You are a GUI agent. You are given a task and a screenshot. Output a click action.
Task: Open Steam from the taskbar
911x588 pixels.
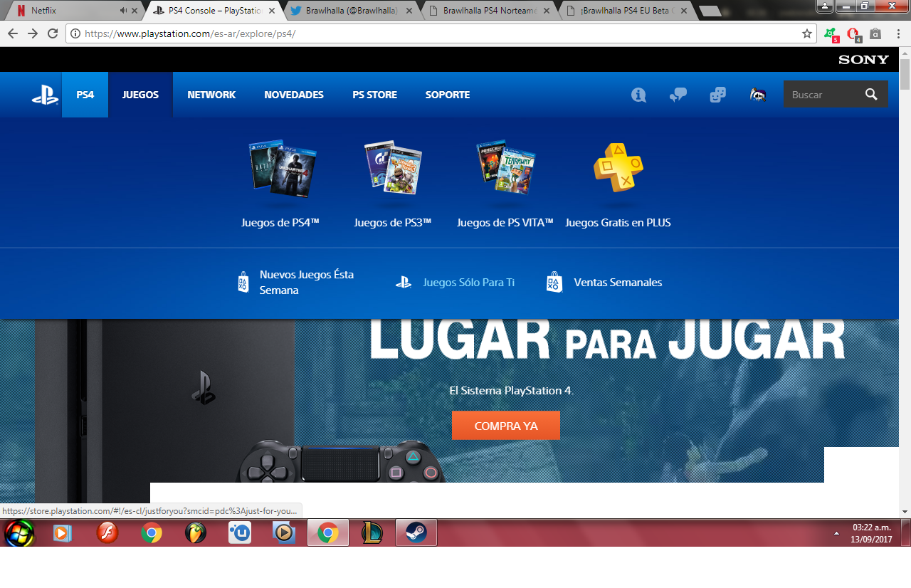pos(416,532)
